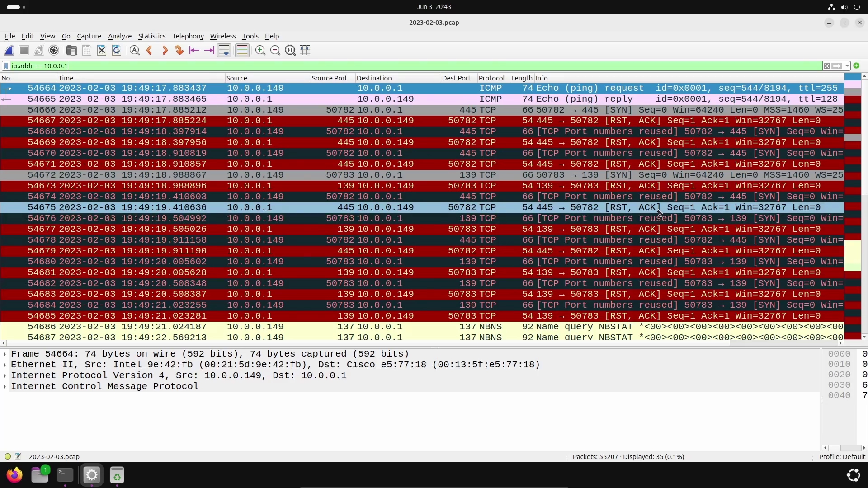Go to first packet icon
868x488 pixels.
tap(194, 51)
